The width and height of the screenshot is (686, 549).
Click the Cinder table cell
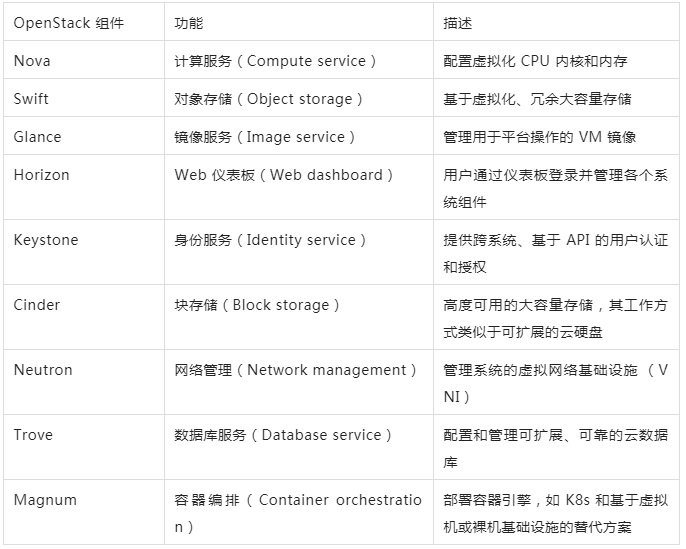pos(36,305)
